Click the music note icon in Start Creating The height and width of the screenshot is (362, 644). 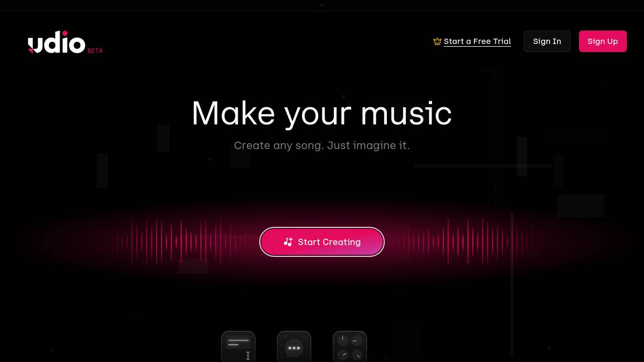288,242
